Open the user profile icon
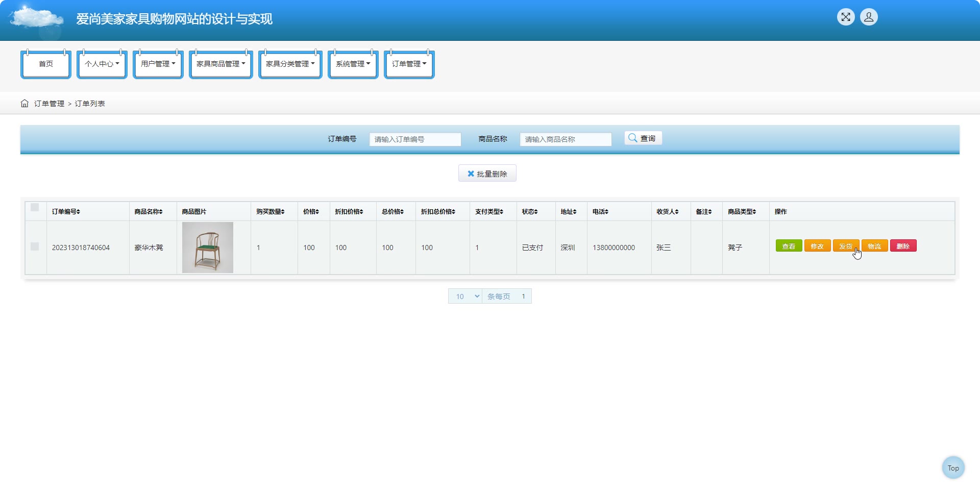This screenshot has width=980, height=493. [x=868, y=17]
